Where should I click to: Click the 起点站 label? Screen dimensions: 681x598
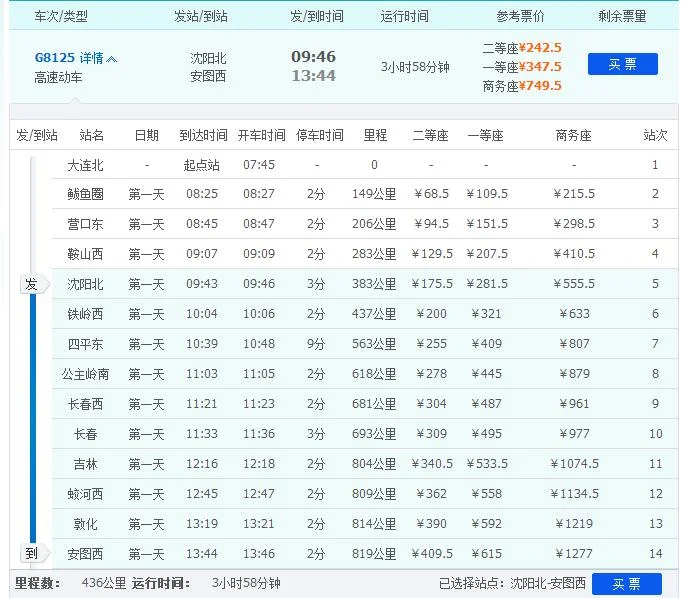202,165
